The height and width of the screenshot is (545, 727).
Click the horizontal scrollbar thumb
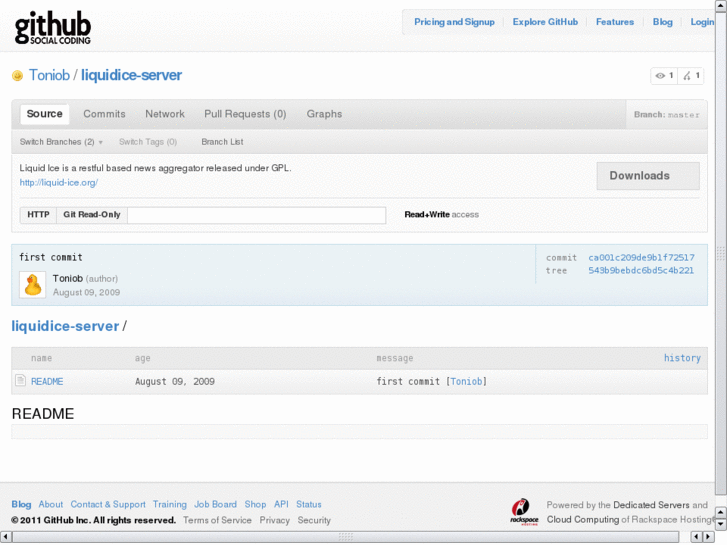(x=345, y=537)
